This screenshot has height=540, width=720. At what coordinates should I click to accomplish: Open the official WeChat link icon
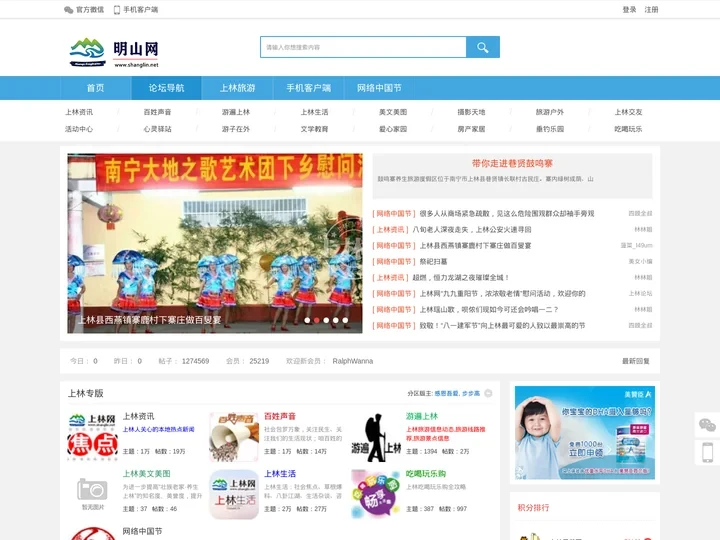(68, 10)
